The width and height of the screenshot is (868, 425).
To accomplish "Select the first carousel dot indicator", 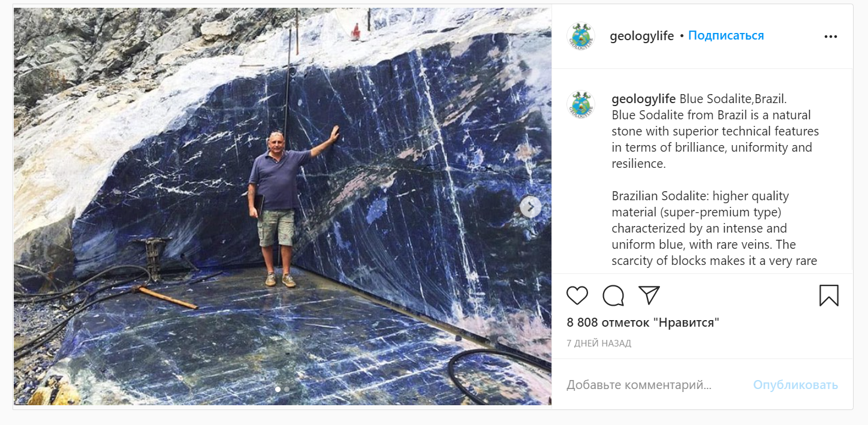I will [278, 389].
